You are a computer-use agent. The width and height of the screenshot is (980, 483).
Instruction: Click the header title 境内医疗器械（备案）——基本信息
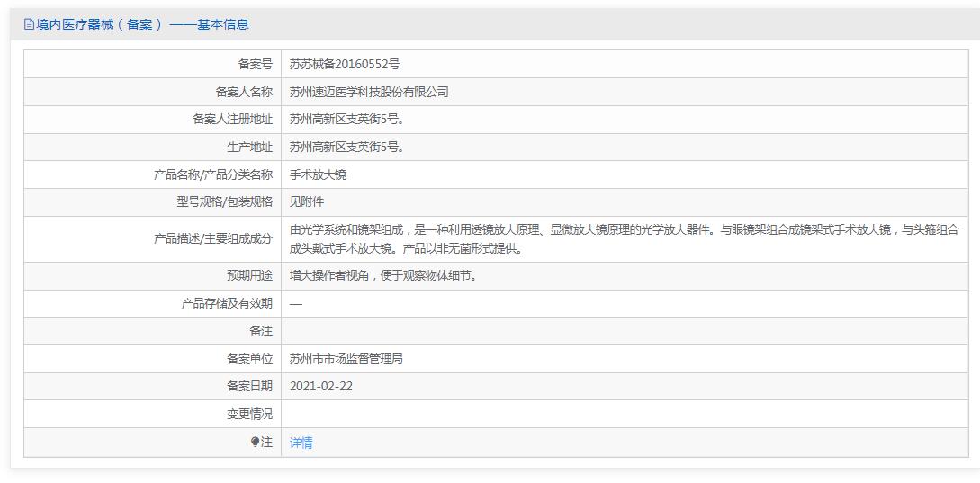pos(142,24)
